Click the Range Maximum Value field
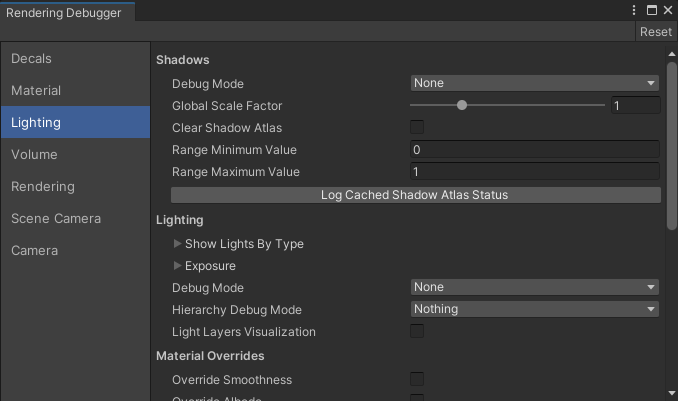 click(x=534, y=172)
